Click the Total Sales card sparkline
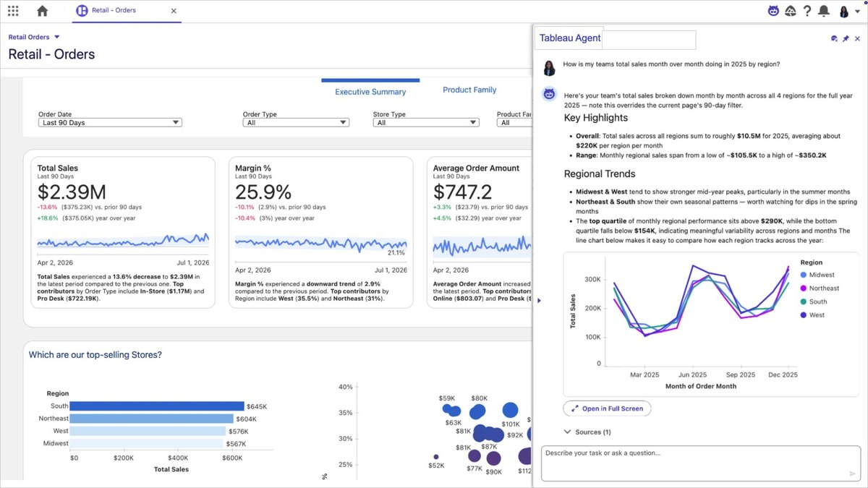 pyautogui.click(x=123, y=241)
